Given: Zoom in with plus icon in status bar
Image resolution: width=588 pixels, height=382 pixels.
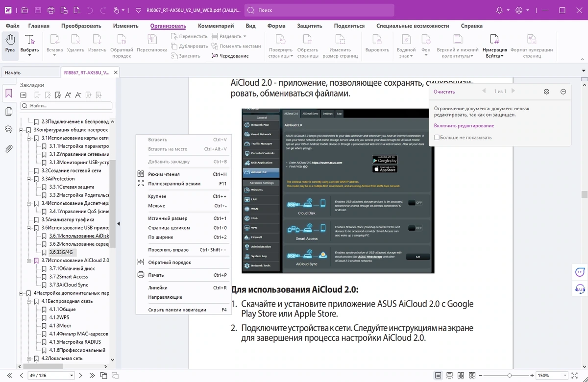Looking at the screenshot, I should tap(532, 376).
